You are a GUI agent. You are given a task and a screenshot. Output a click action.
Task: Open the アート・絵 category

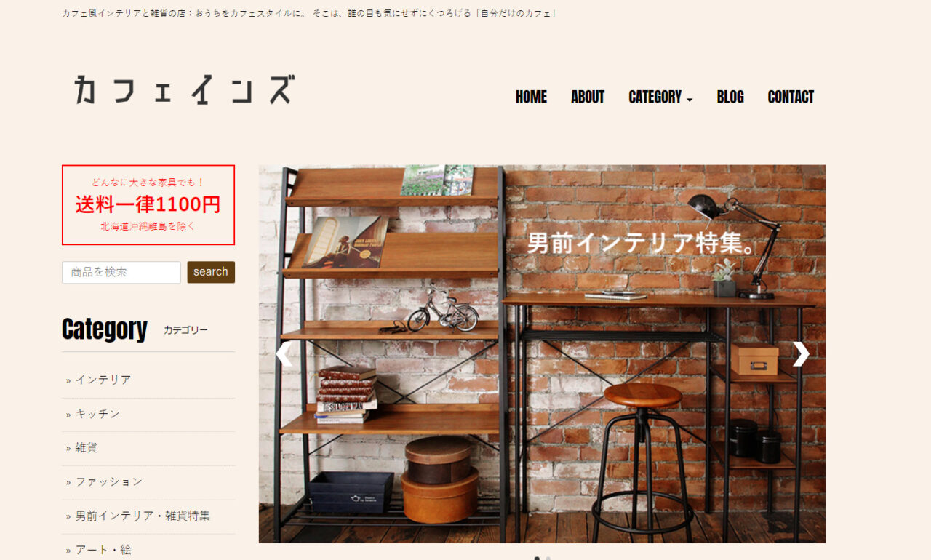tap(103, 550)
